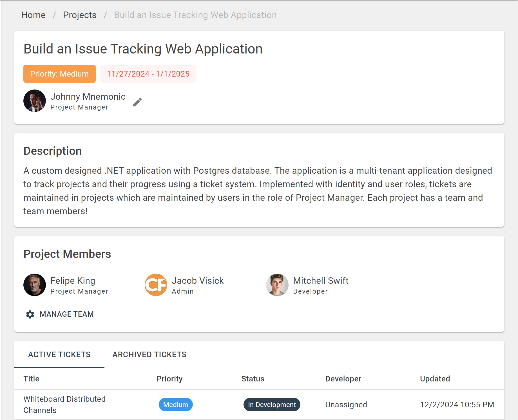Click the pencil edit icon beside Johnny Mnemonic
The width and height of the screenshot is (518, 420).
pos(137,102)
